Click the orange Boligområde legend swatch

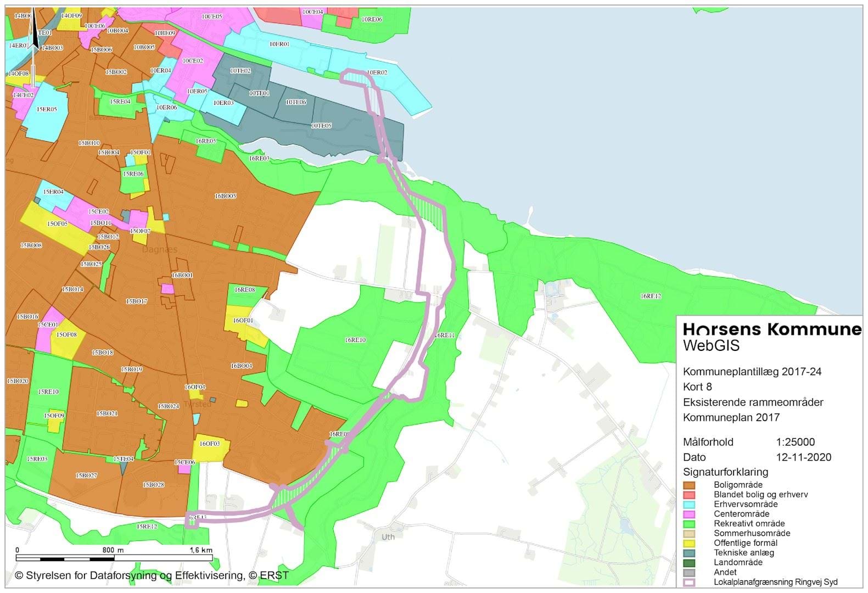pyautogui.click(x=689, y=485)
